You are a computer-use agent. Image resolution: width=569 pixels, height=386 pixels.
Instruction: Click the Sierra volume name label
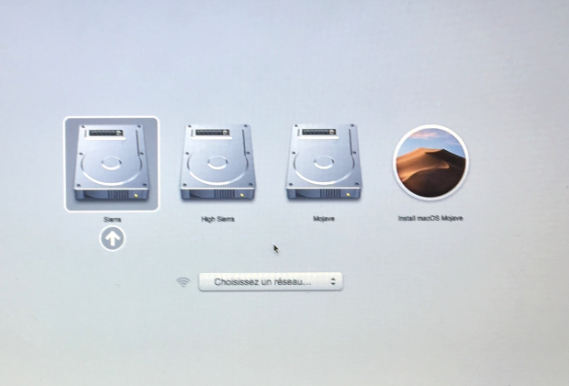point(112,219)
